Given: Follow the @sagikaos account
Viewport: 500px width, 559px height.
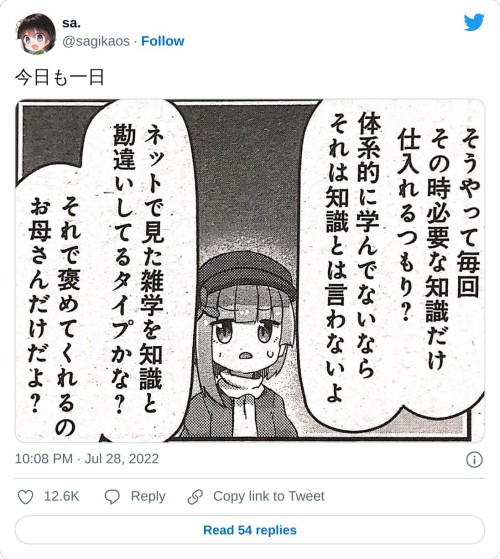Looking at the screenshot, I should coord(163,41).
